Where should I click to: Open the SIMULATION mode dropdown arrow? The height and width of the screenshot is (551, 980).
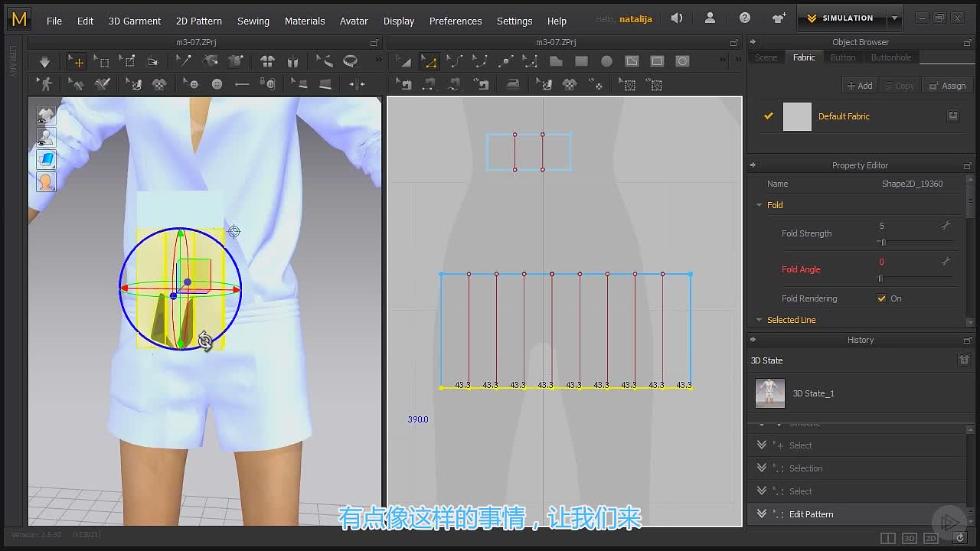pos(894,18)
